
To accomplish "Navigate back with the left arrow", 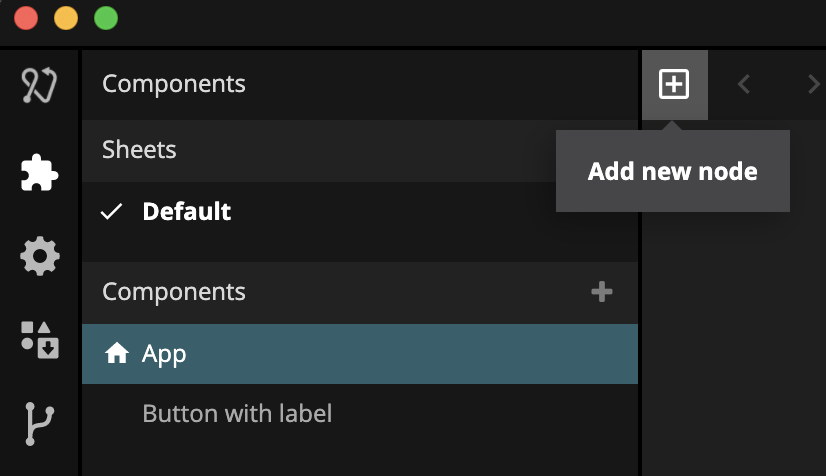I will point(744,85).
